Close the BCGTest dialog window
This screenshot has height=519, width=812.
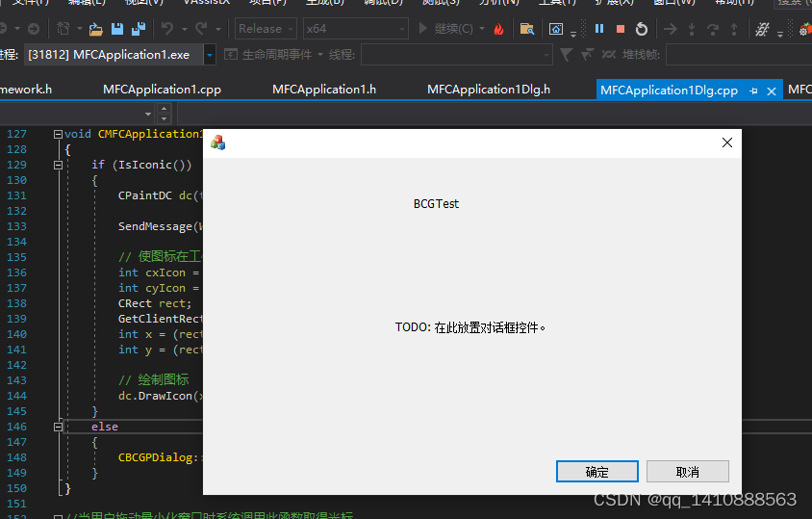[x=727, y=143]
